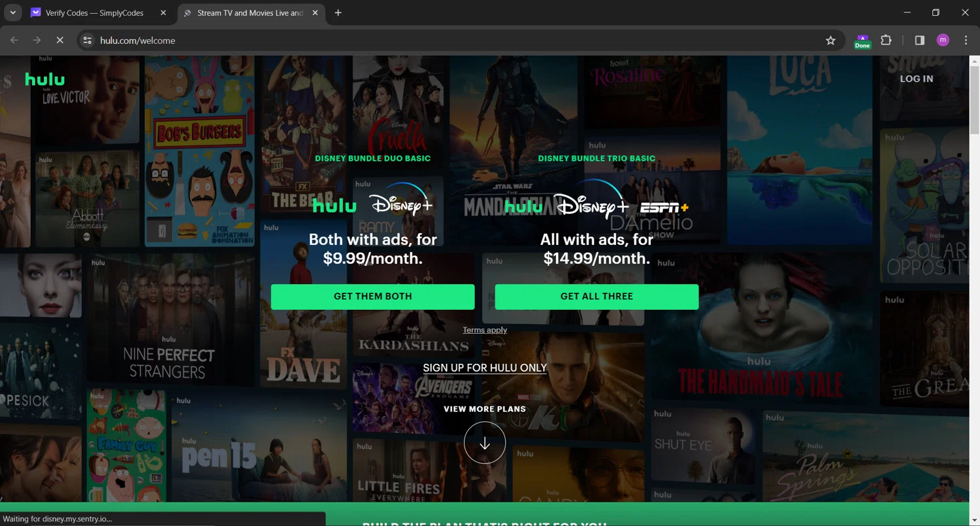Click the Disney+ logo in Trio bundle

591,199
